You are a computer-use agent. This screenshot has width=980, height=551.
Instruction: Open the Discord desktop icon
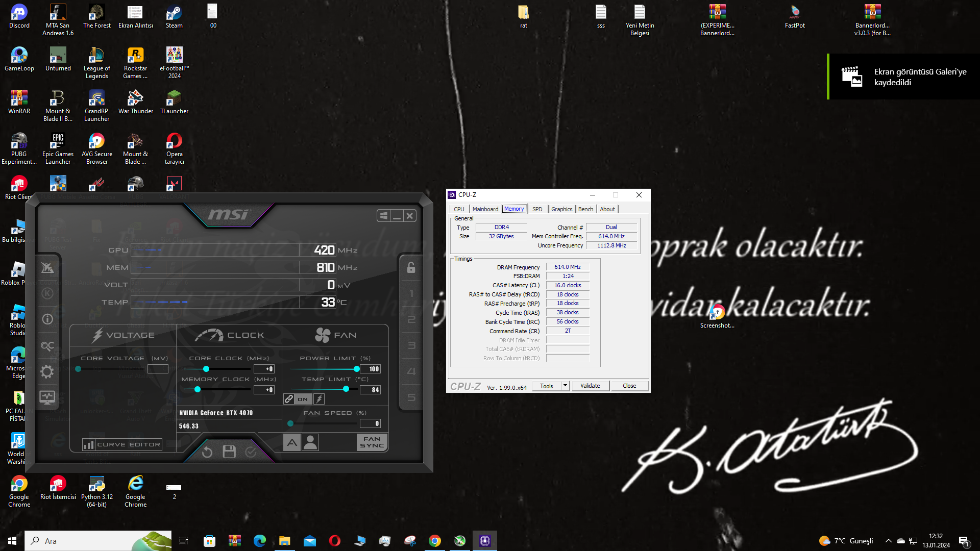point(19,16)
